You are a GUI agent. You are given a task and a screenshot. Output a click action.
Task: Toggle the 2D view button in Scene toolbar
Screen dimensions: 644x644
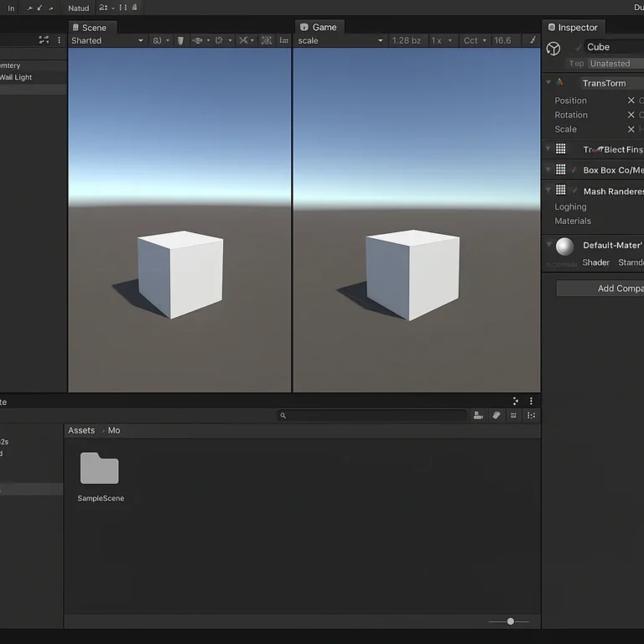[158, 40]
